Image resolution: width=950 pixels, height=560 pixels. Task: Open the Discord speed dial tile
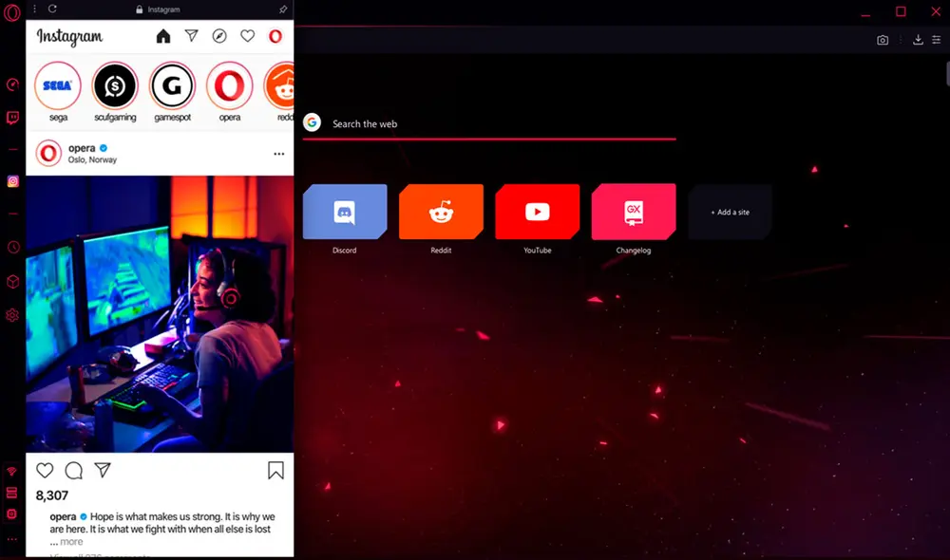point(344,212)
